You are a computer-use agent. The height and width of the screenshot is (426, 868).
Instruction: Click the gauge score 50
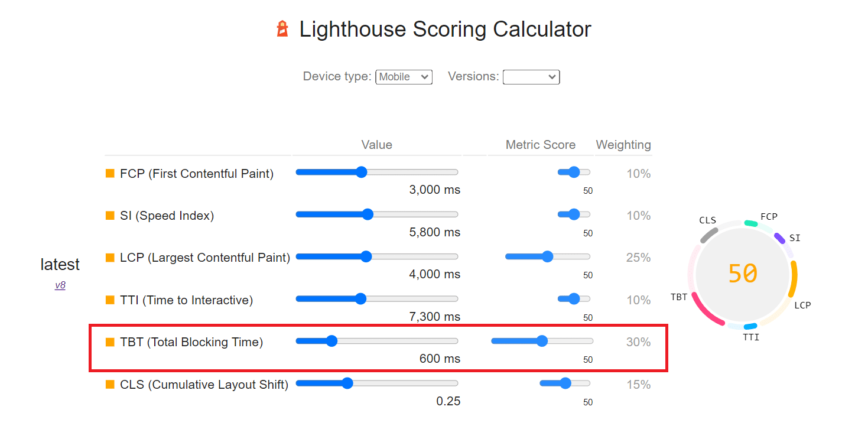tap(742, 274)
